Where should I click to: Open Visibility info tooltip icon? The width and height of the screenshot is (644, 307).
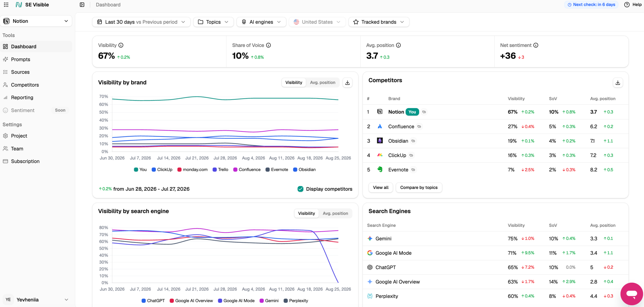click(121, 45)
